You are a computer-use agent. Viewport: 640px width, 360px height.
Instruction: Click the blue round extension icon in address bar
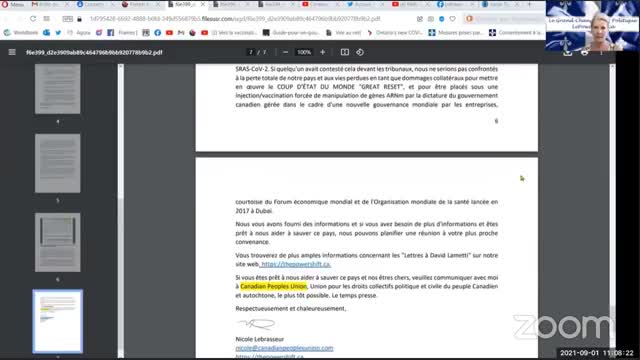442,19
